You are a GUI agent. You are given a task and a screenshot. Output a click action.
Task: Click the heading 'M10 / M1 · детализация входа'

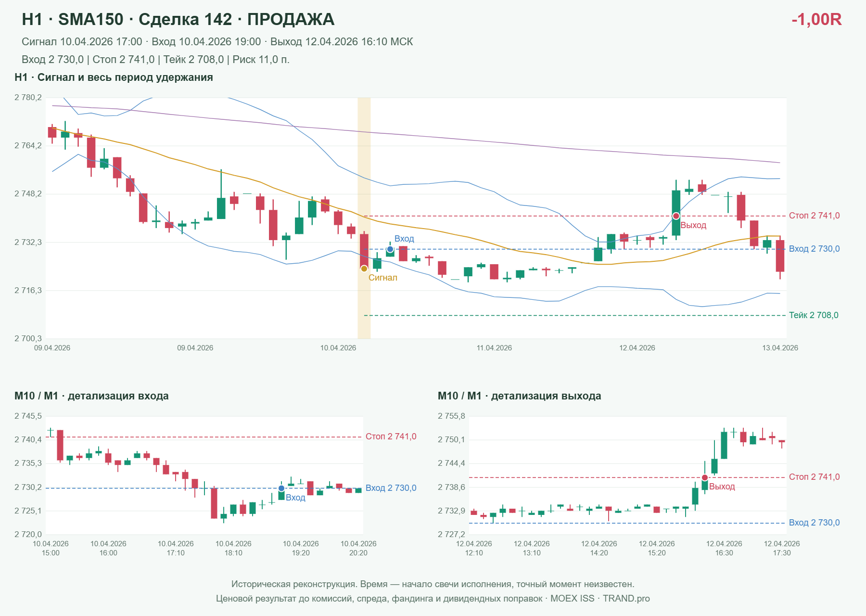click(x=91, y=396)
